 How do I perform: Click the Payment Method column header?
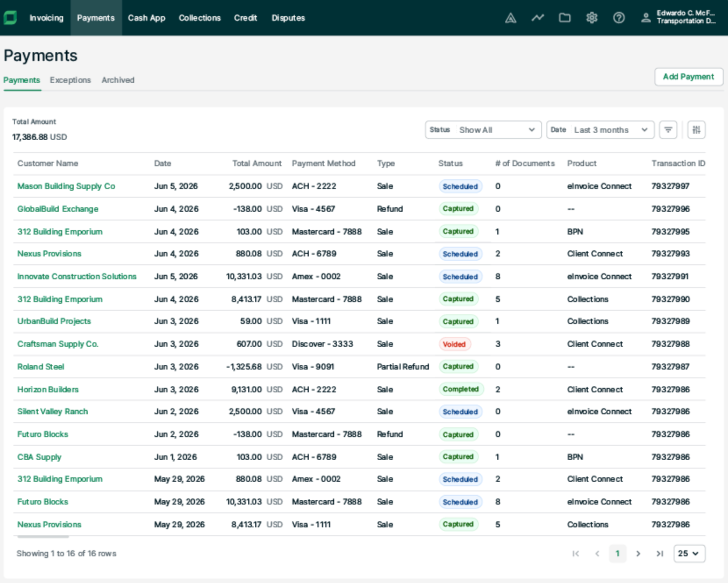pyautogui.click(x=324, y=164)
